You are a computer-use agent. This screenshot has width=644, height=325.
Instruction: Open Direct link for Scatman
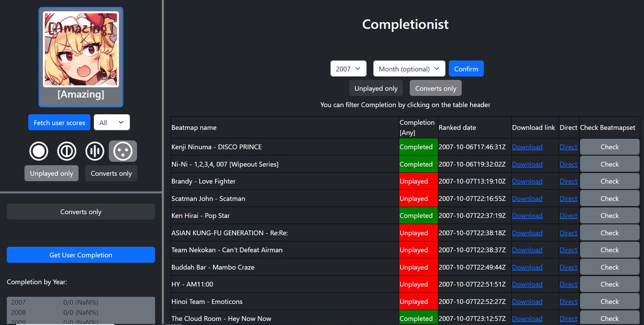568,198
